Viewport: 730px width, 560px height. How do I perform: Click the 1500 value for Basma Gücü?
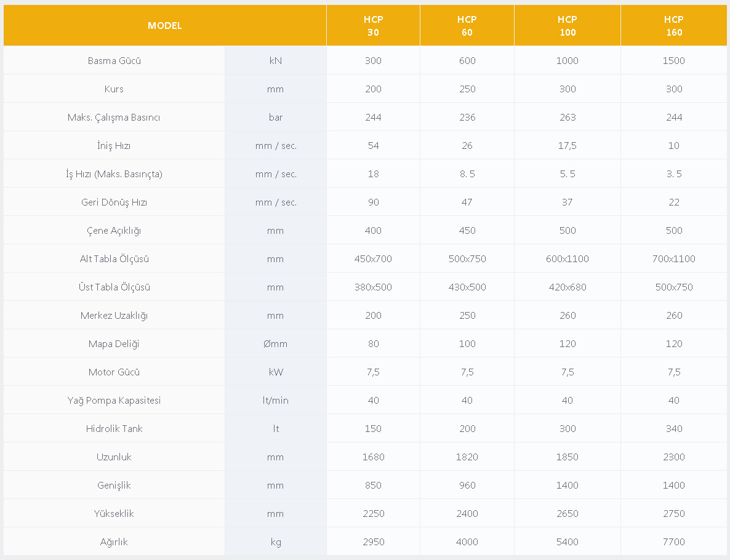673,60
